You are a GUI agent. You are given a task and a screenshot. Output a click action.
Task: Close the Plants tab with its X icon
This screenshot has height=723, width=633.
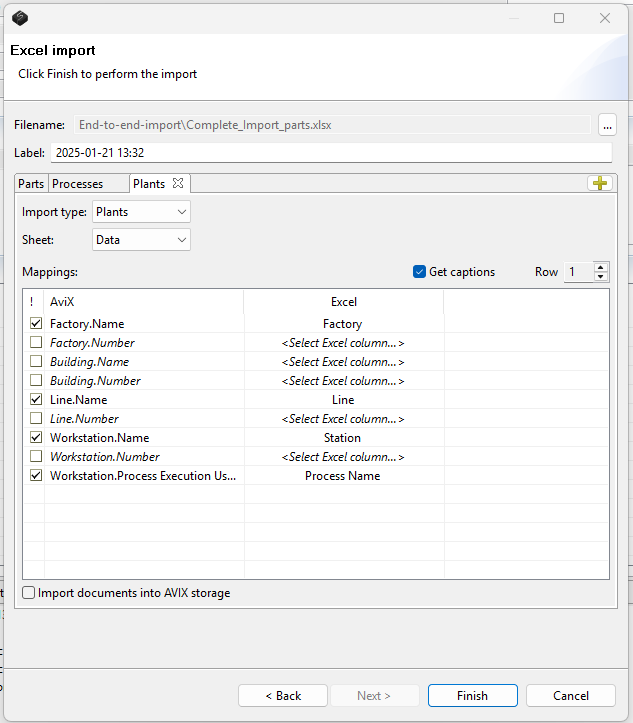tap(178, 183)
